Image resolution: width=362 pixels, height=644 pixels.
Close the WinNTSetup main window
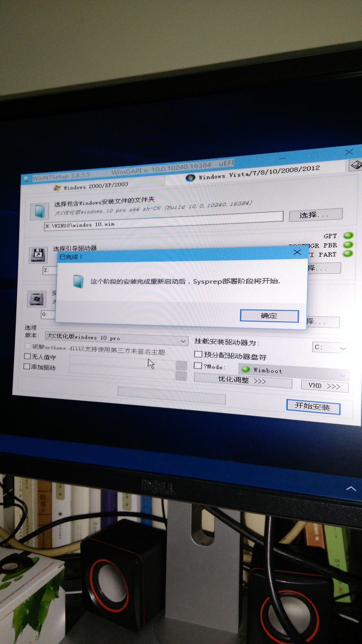[x=349, y=152]
